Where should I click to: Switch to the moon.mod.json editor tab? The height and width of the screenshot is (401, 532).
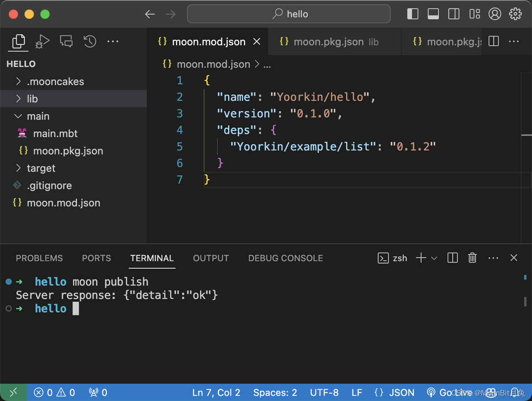click(x=209, y=42)
